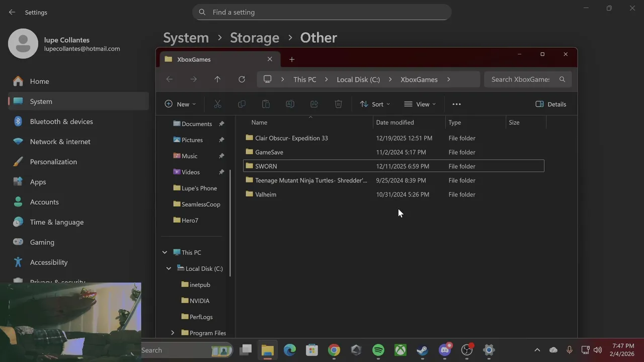This screenshot has height=362, width=644.
Task: Click the Refresh icon in File Explorer
Action: tap(242, 79)
